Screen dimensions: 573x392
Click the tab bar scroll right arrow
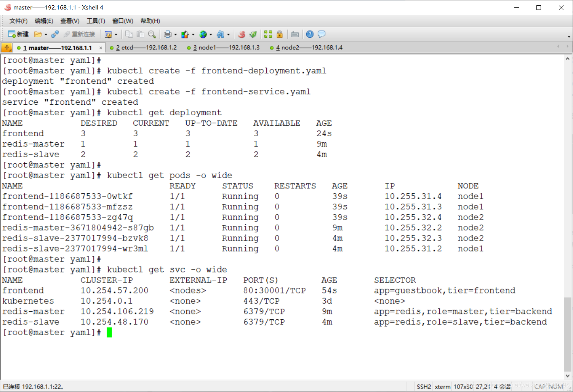(567, 46)
